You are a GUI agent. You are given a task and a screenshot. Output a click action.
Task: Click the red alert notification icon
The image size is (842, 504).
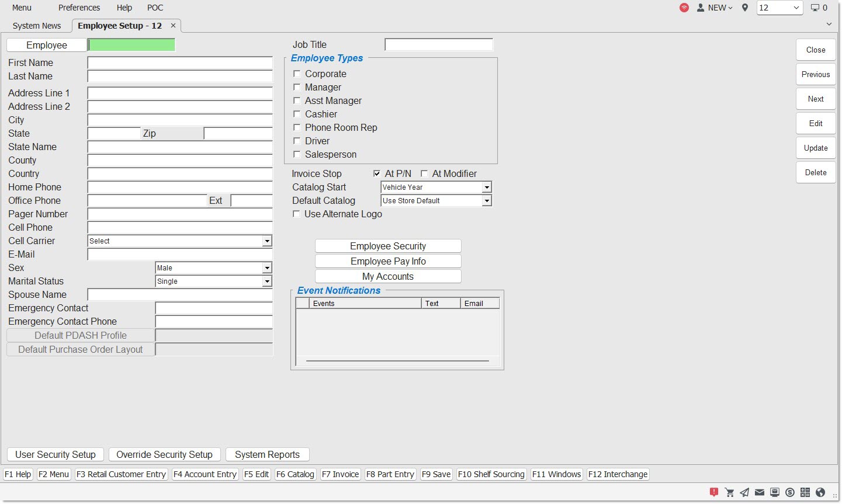(x=713, y=492)
